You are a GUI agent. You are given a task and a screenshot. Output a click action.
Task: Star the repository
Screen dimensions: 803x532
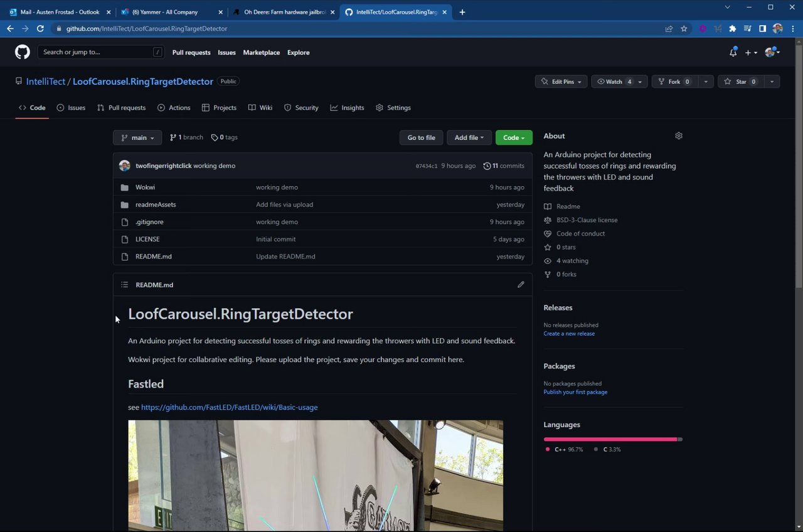click(x=742, y=82)
